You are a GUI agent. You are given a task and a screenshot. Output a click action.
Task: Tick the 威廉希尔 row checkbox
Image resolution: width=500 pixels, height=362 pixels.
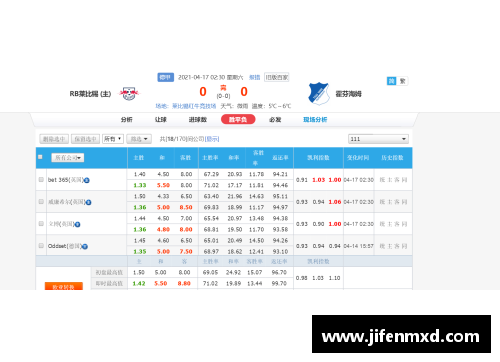point(41,202)
